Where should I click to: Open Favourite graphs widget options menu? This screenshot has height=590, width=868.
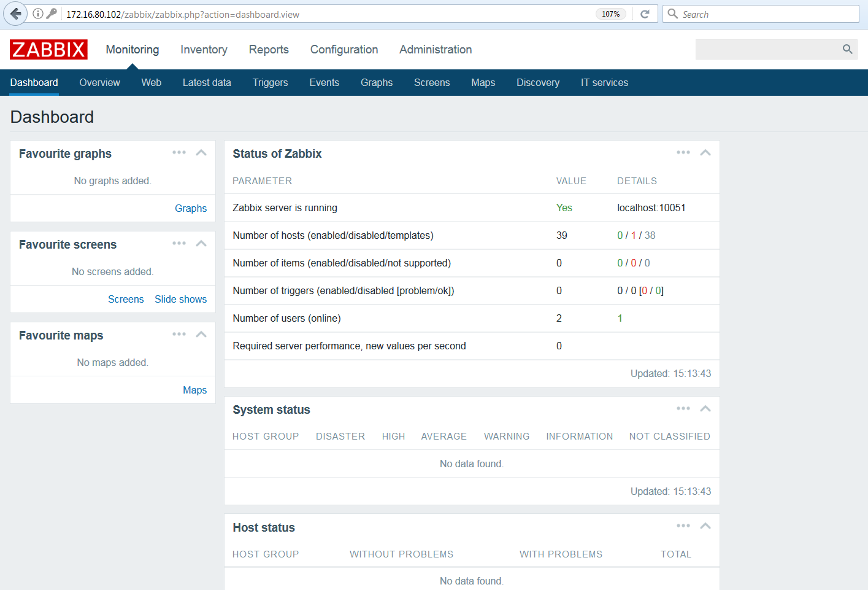click(x=179, y=152)
